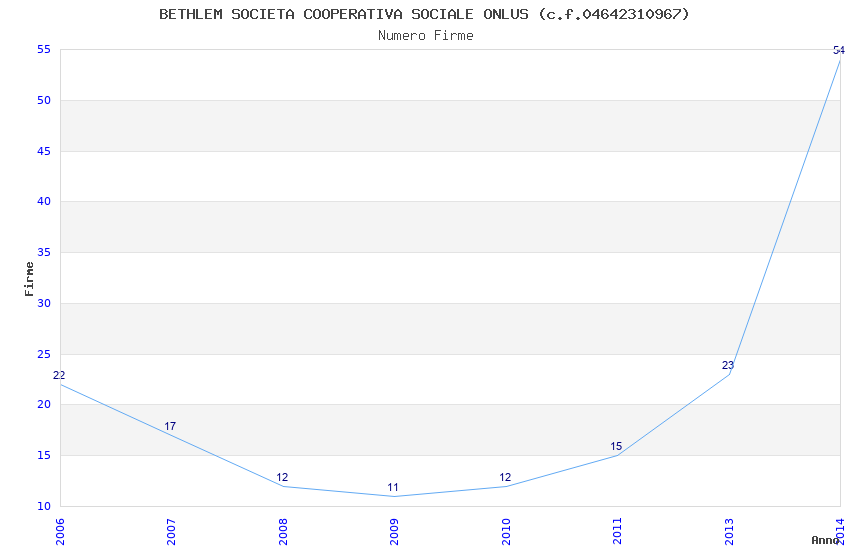Select the 35 y-axis tick label
This screenshot has width=850, height=550.
point(44,253)
